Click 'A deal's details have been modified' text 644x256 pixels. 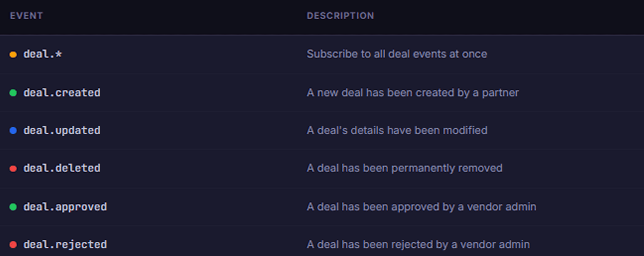(x=397, y=130)
